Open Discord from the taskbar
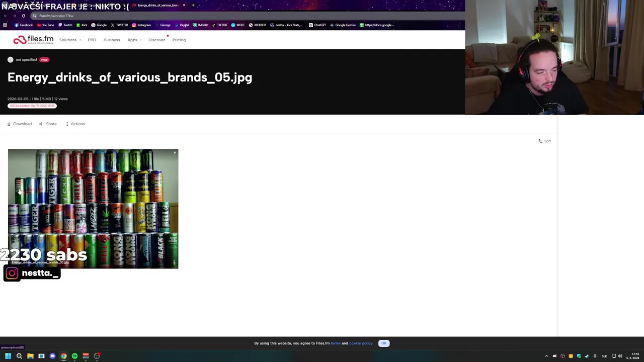The width and height of the screenshot is (644, 362). (52, 356)
